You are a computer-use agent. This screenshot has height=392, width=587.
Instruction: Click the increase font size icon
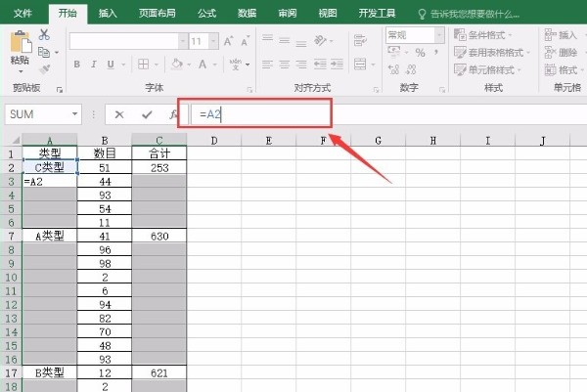point(229,41)
